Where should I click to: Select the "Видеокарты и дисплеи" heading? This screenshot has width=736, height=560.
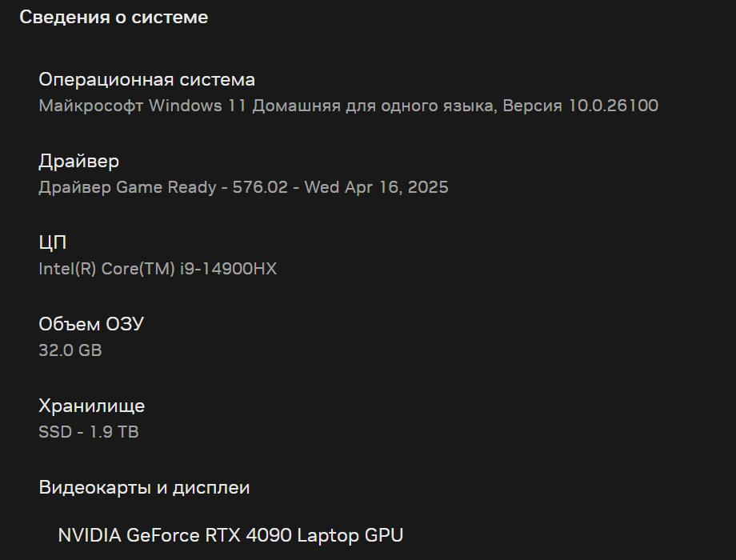pyautogui.click(x=144, y=488)
